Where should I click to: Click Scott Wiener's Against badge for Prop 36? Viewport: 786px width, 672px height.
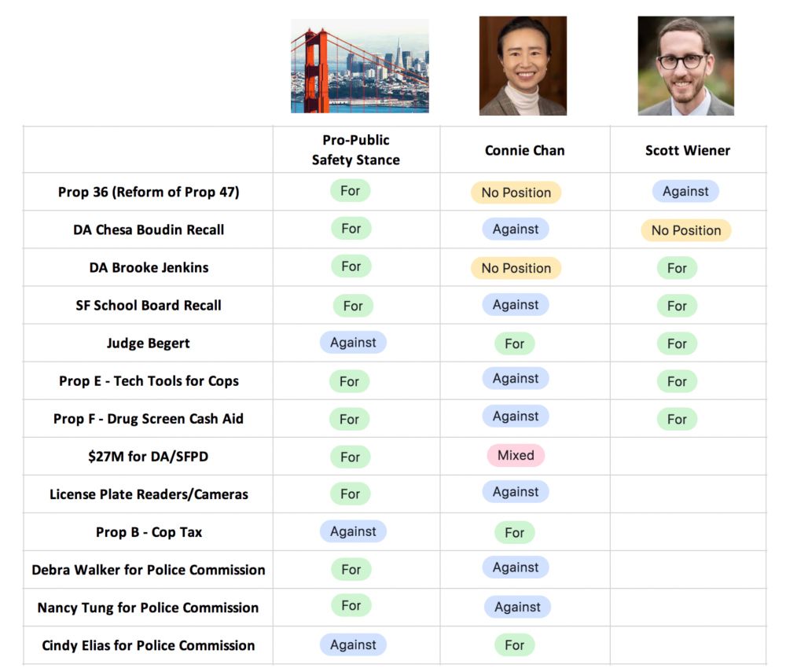(685, 191)
